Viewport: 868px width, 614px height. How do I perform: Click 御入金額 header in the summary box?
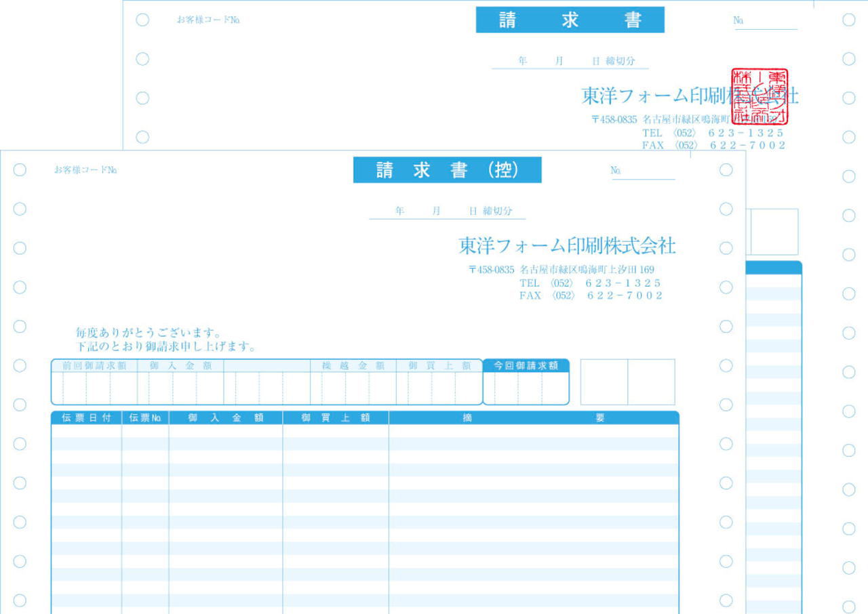point(180,366)
